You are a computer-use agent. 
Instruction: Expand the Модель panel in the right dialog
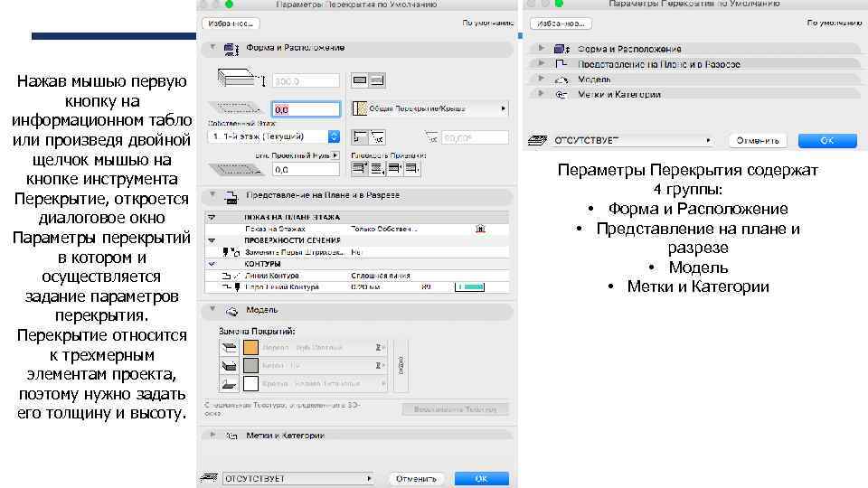pos(542,78)
